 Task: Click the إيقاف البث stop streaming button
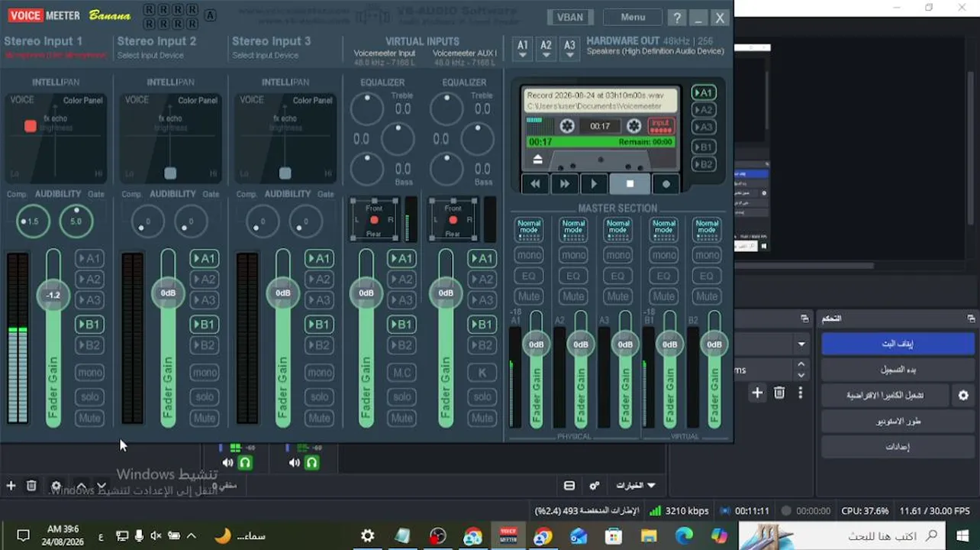click(x=898, y=344)
